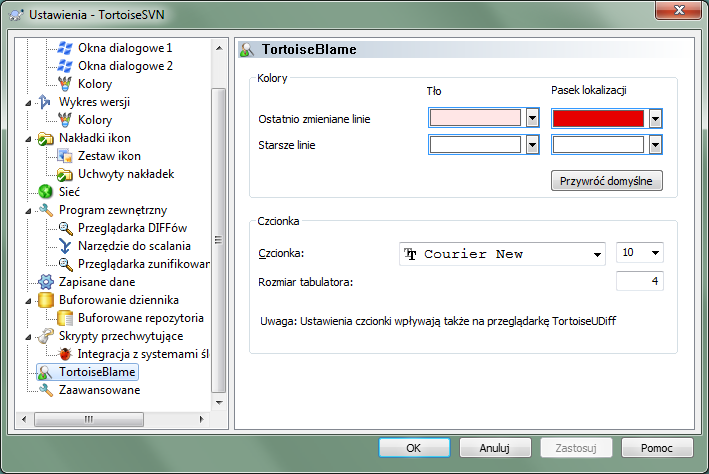This screenshot has height=474, width=709.
Task: Click the Anuluj button
Action: 495,448
